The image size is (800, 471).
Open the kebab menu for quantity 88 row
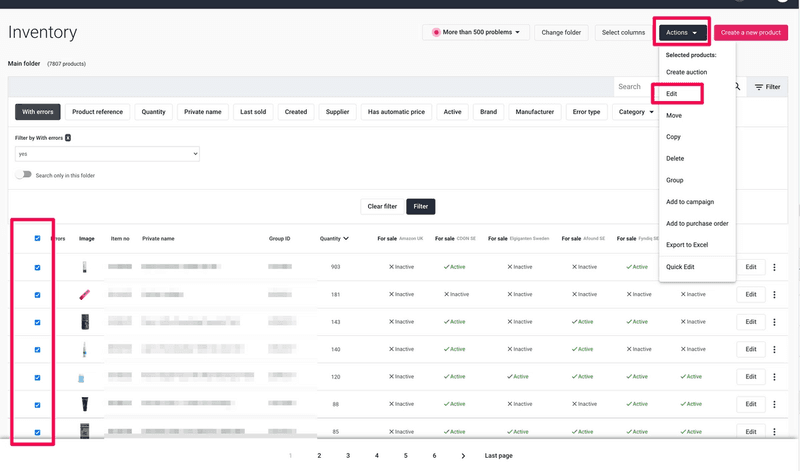click(x=774, y=404)
